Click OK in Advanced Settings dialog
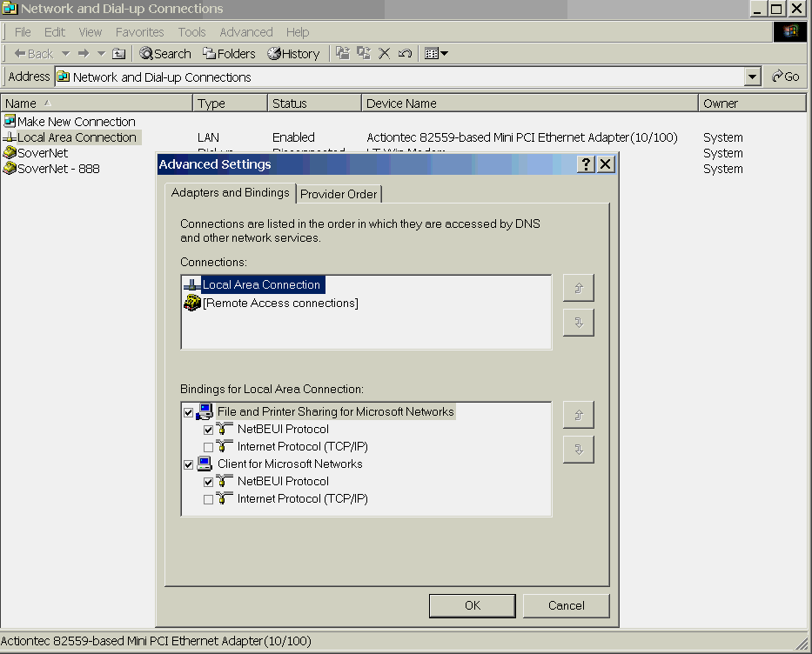The height and width of the screenshot is (654, 812). [472, 605]
